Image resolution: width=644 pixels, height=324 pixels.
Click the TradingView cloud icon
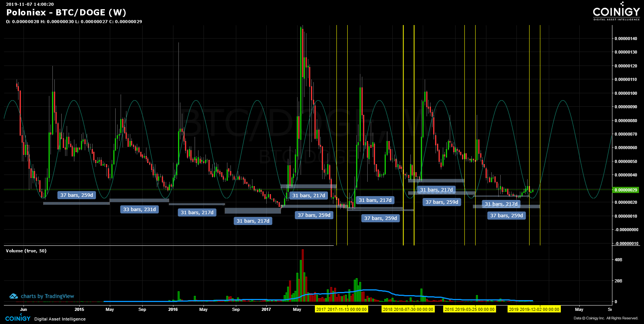pyautogui.click(x=13, y=296)
